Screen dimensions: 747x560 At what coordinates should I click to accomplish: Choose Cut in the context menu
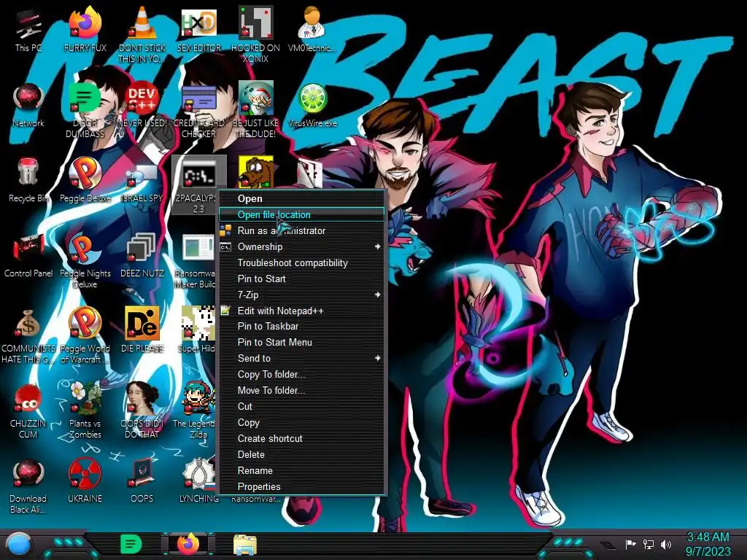click(x=301, y=406)
